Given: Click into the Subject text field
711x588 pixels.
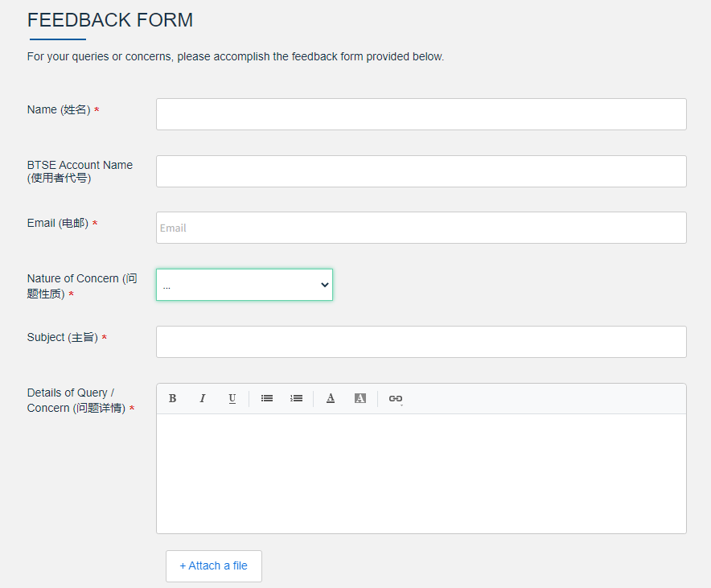Looking at the screenshot, I should tap(421, 342).
